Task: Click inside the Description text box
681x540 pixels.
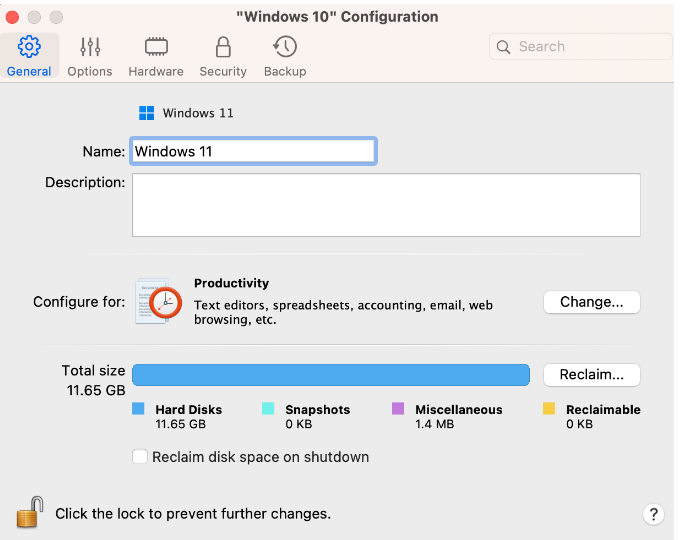Action: coord(385,205)
